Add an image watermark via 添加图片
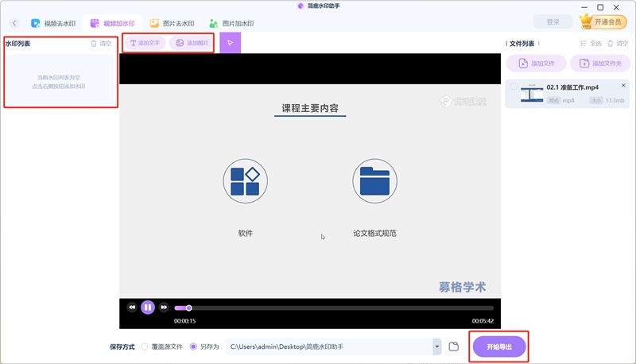The image size is (636, 364). (x=192, y=43)
